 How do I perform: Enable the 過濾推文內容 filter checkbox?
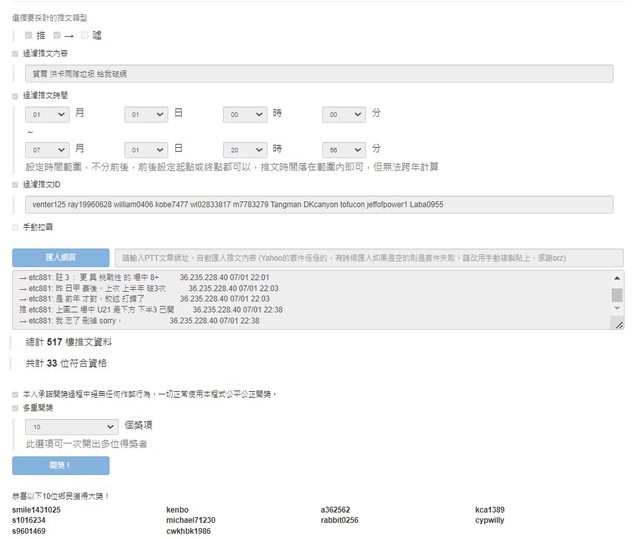[15, 54]
